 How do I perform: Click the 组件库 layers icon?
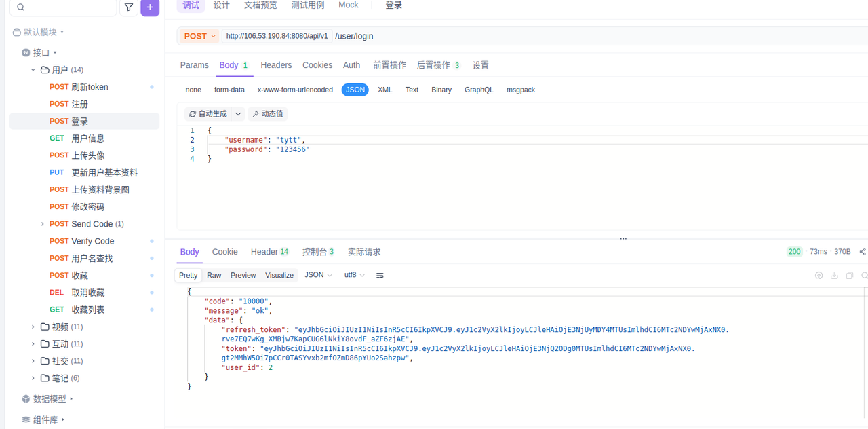pos(26,420)
